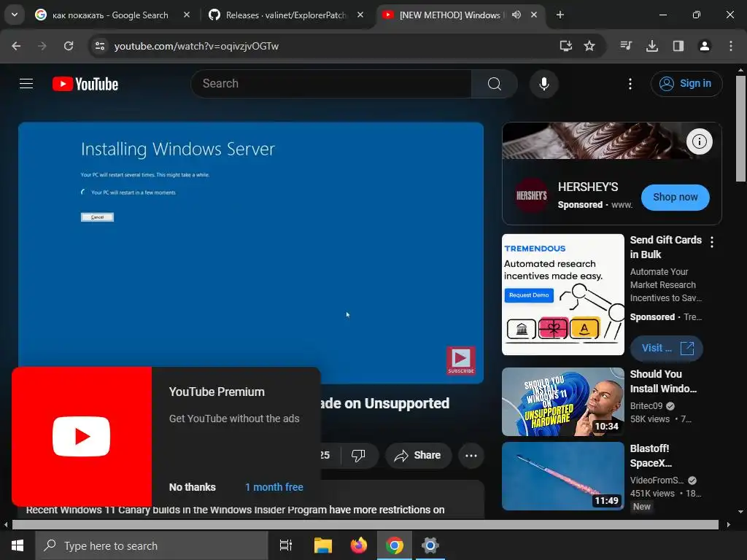747x560 pixels.
Task: Start voice search with the microphone icon
Action: click(543, 84)
